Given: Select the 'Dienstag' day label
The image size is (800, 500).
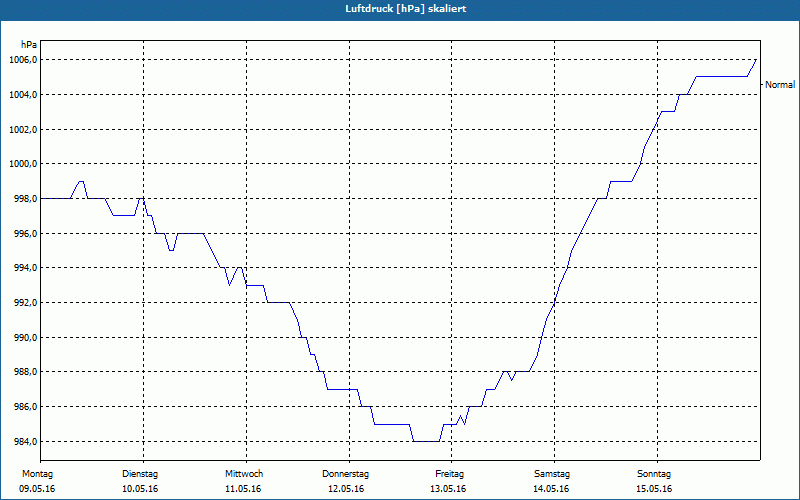Looking at the screenshot, I should [140, 474].
